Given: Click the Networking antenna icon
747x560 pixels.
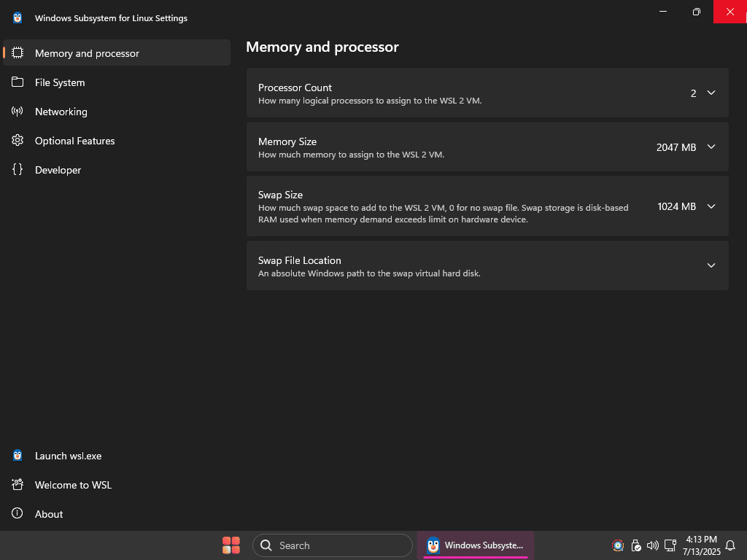Looking at the screenshot, I should (x=18, y=112).
